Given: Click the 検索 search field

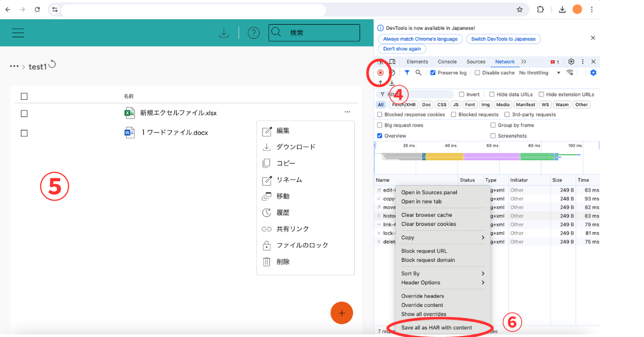Looking at the screenshot, I should (314, 33).
